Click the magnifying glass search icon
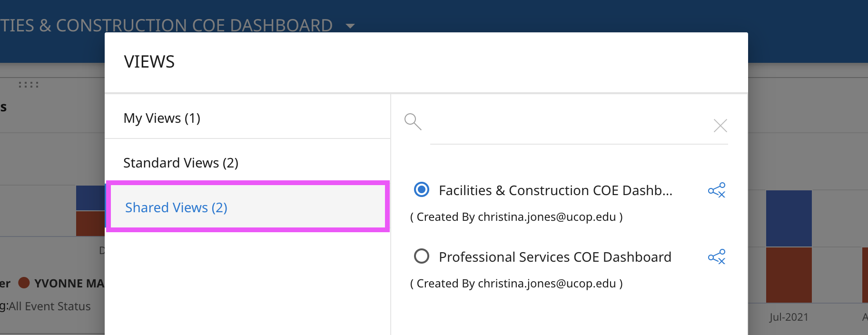868x335 pixels. pyautogui.click(x=413, y=122)
